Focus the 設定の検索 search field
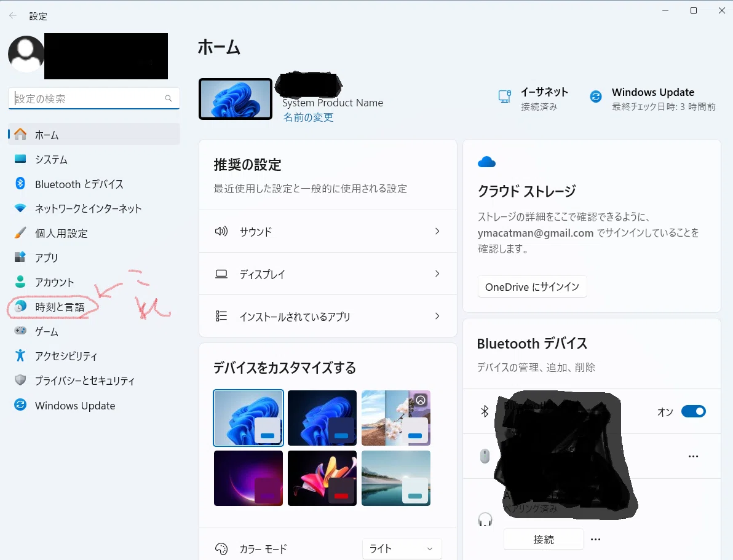Viewport: 733px width, 560px height. [x=94, y=98]
